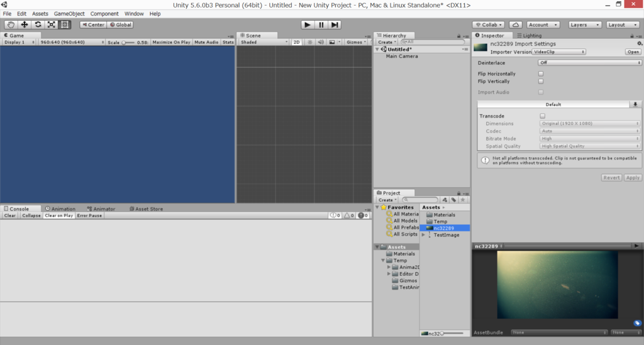The height and width of the screenshot is (345, 644).
Task: Click info message counter in Console
Action: [x=335, y=216]
